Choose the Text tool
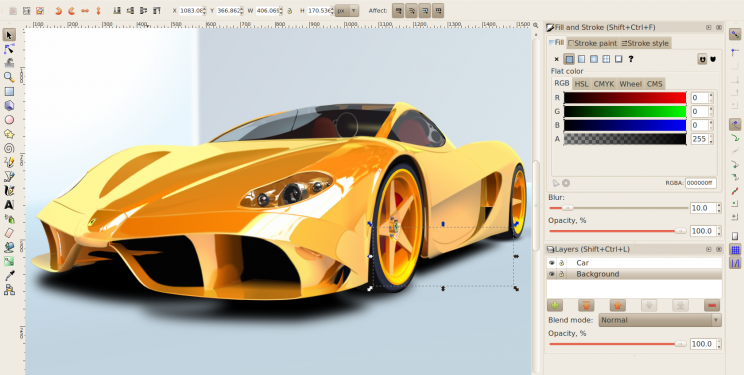744x375 pixels. (x=9, y=205)
